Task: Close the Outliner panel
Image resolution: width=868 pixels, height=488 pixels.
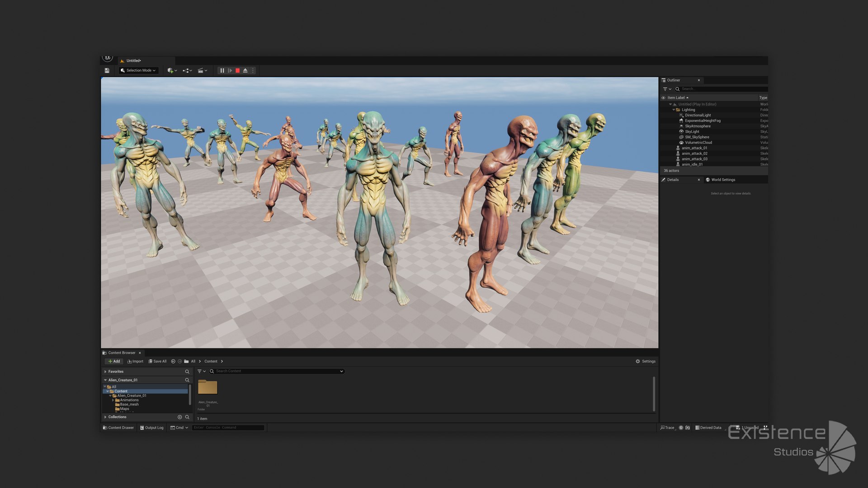Action: (699, 80)
